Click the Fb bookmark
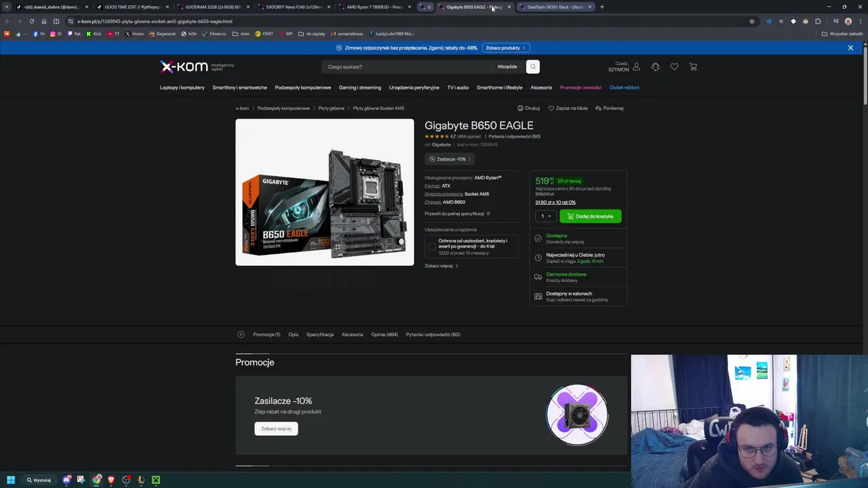The image size is (868, 488). pyautogui.click(x=39, y=33)
